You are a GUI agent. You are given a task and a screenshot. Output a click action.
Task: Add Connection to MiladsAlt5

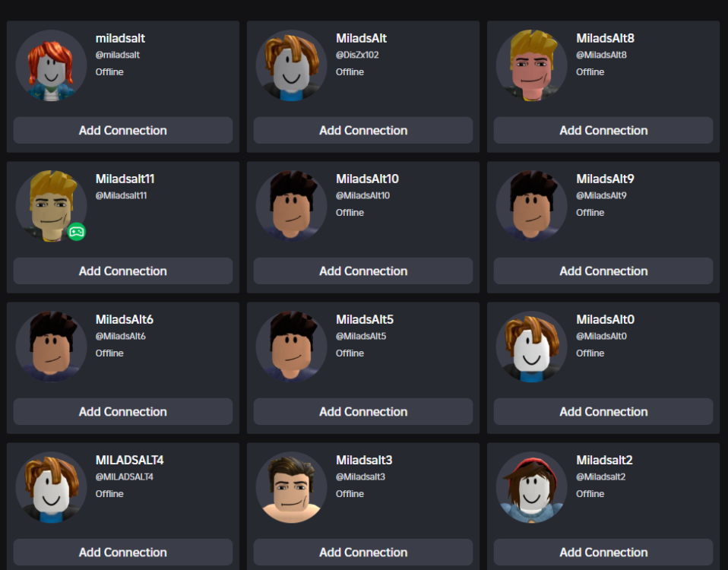(x=363, y=412)
